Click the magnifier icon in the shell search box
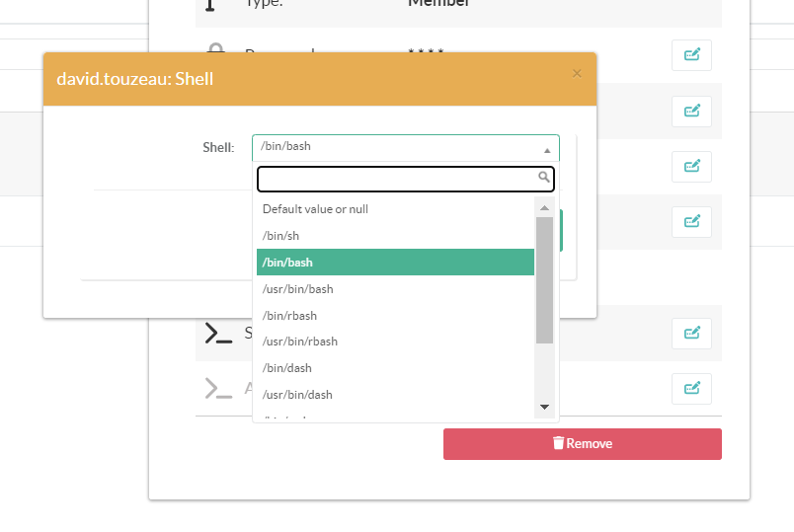794x532 pixels. click(x=543, y=178)
